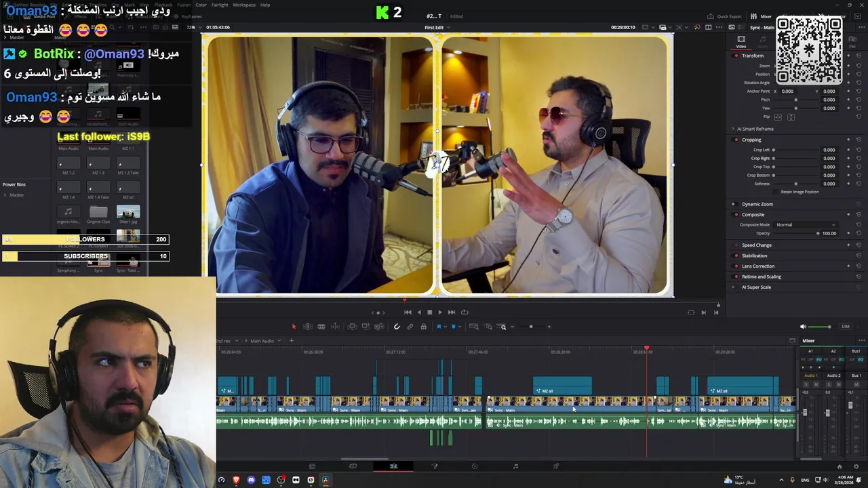
Task: Disable the Cropping section toggle
Action: click(736, 140)
